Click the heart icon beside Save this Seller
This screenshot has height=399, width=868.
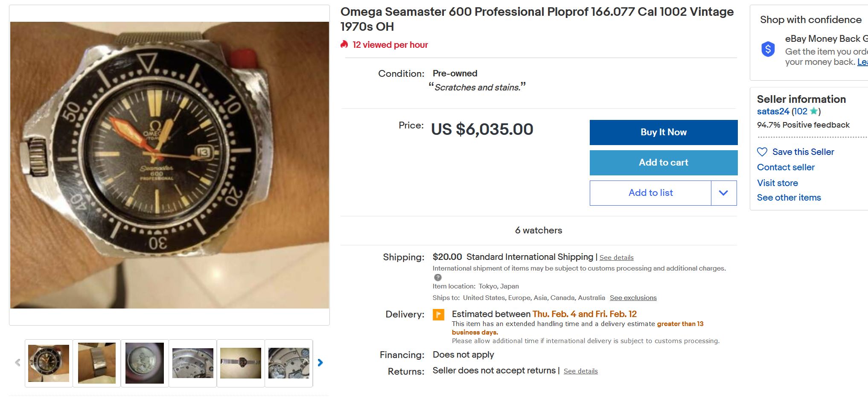762,152
